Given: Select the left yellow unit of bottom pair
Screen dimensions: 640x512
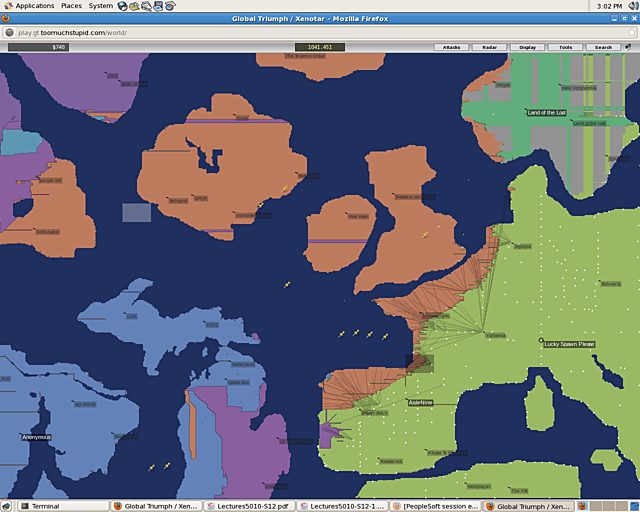Looking at the screenshot, I should 151,467.
